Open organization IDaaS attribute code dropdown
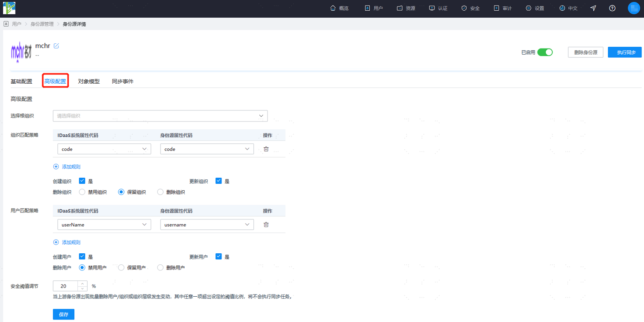644x322 pixels. tap(104, 149)
